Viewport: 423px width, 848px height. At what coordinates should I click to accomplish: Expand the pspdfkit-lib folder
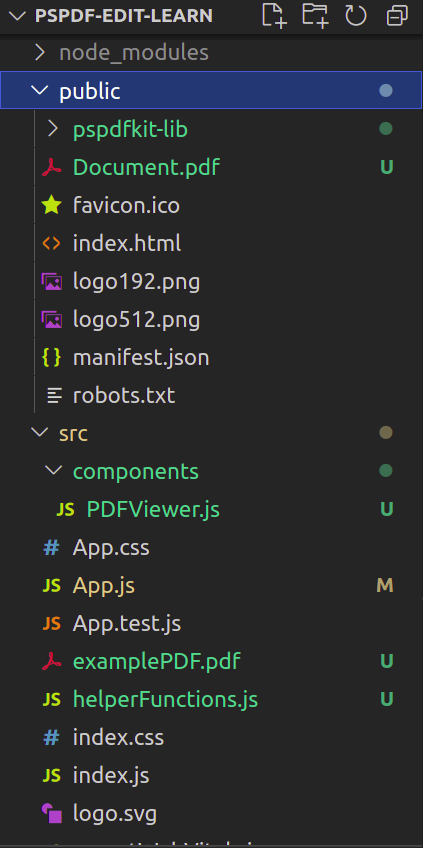click(x=52, y=129)
